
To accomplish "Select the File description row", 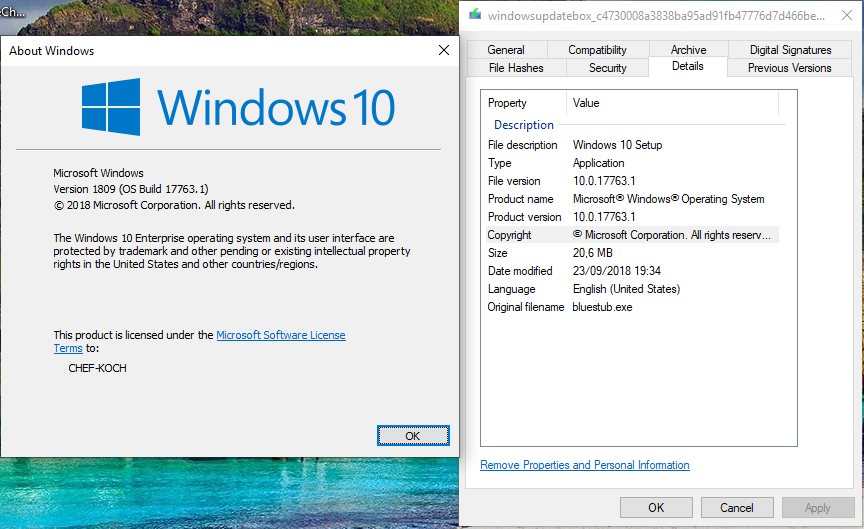I will [x=633, y=145].
